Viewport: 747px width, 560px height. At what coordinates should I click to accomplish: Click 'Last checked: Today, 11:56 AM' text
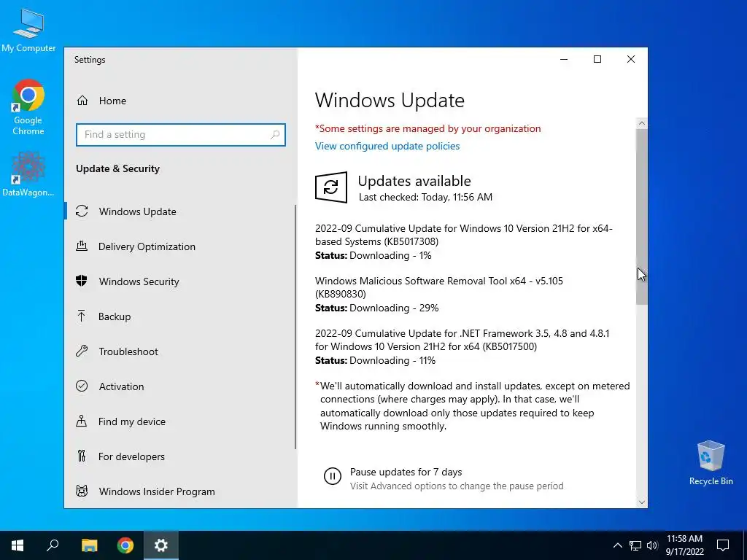point(425,197)
